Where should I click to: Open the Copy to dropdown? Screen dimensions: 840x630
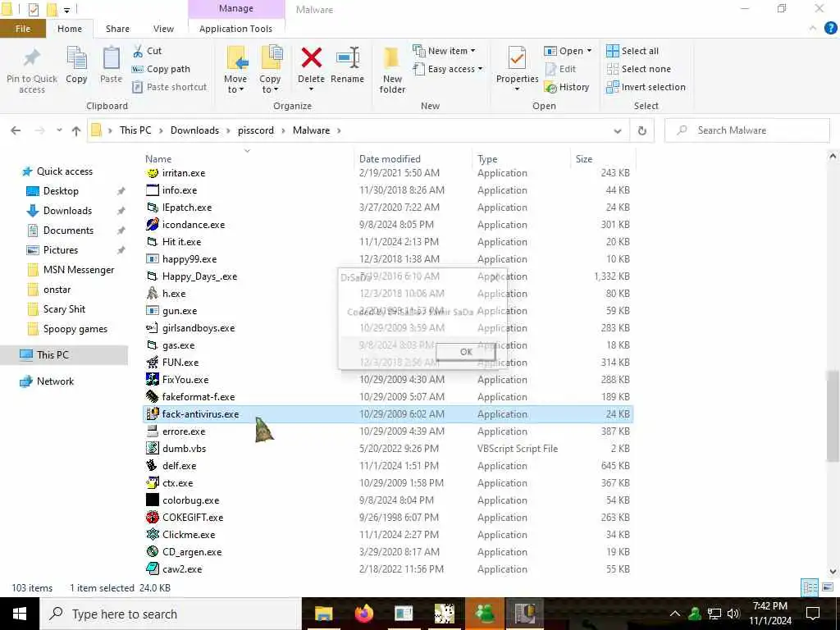click(x=270, y=84)
